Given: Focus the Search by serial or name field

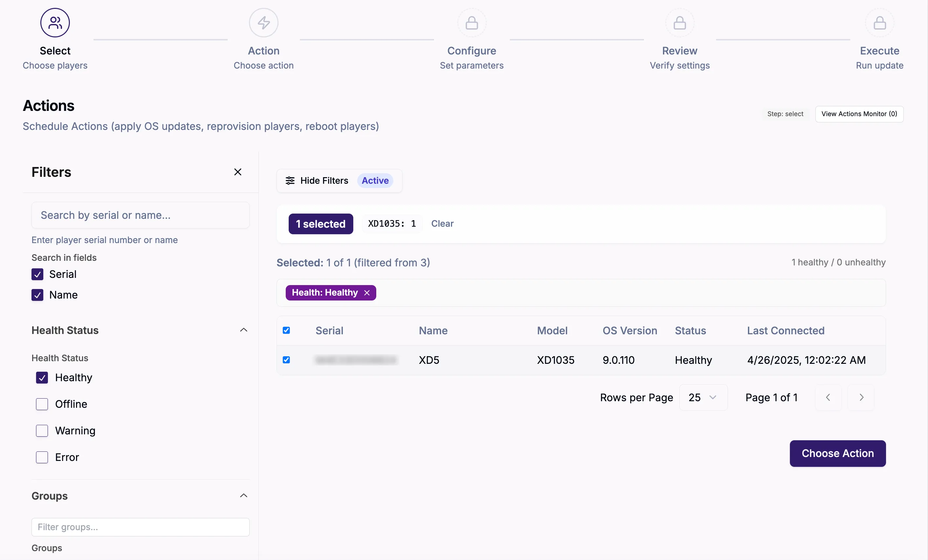Looking at the screenshot, I should point(140,215).
